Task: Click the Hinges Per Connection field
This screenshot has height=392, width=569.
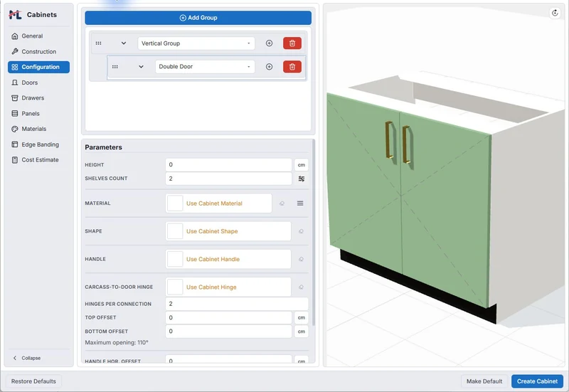Action: [237, 304]
